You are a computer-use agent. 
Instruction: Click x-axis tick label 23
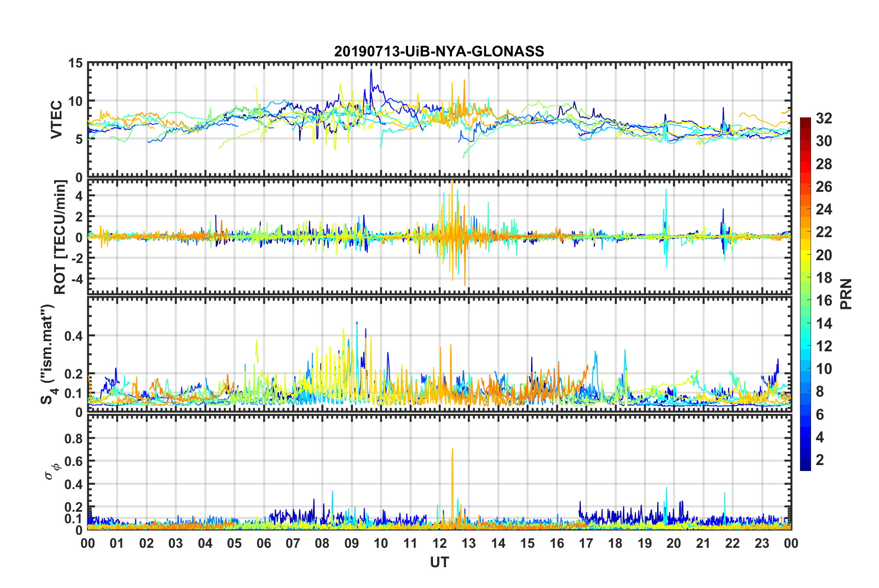point(762,543)
